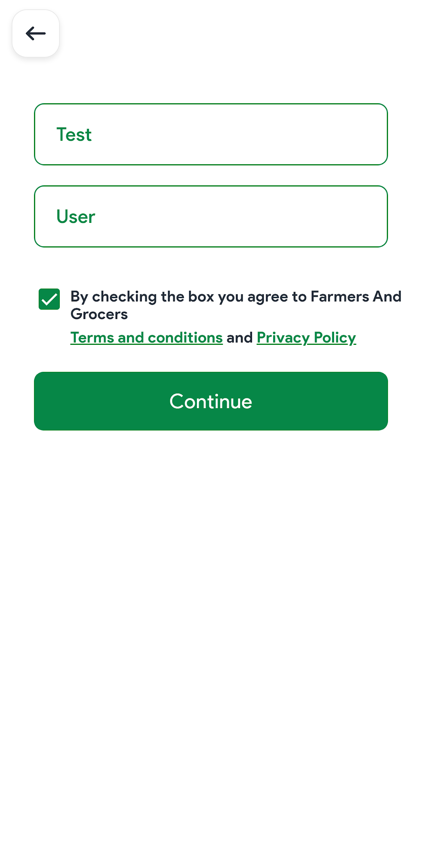Image resolution: width=422 pixels, height=868 pixels.
Task: Toggle the Farmers And Grocers agreement box
Action: 49,299
